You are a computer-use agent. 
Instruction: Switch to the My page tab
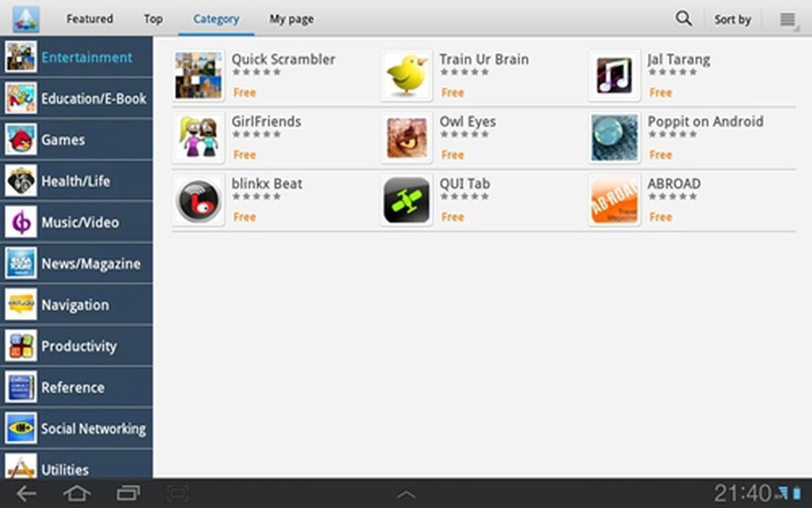pyautogui.click(x=291, y=19)
